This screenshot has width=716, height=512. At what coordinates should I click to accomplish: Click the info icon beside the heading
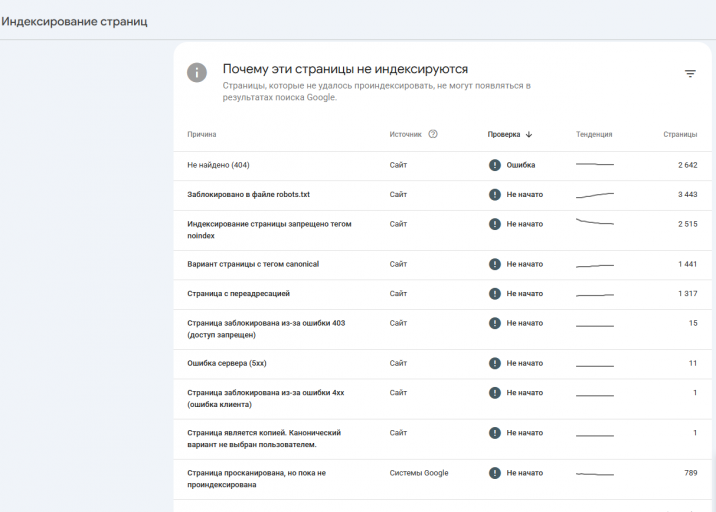pos(197,72)
